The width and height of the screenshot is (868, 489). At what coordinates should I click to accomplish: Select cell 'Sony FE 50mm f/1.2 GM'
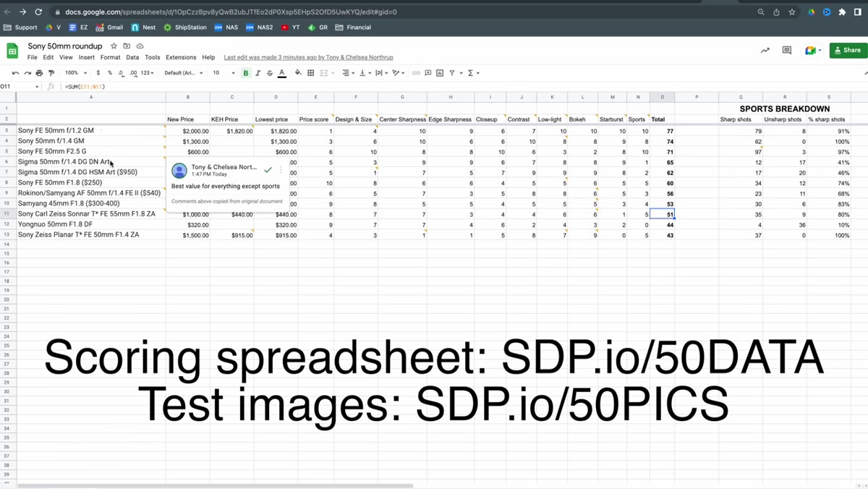[91, 131]
